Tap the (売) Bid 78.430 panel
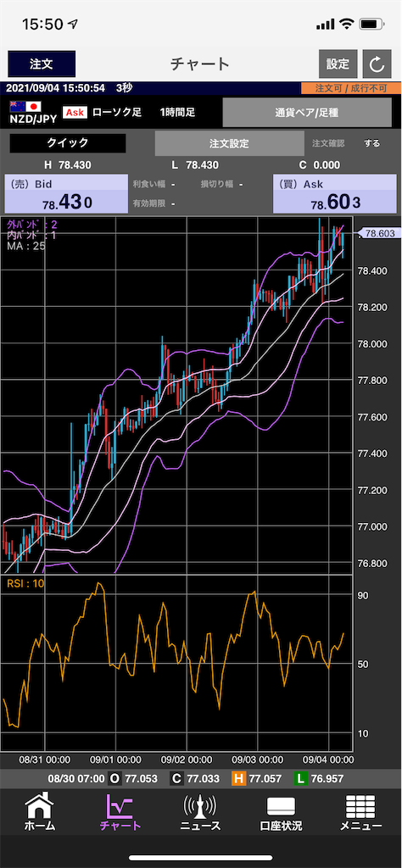The height and width of the screenshot is (868, 402). click(66, 193)
